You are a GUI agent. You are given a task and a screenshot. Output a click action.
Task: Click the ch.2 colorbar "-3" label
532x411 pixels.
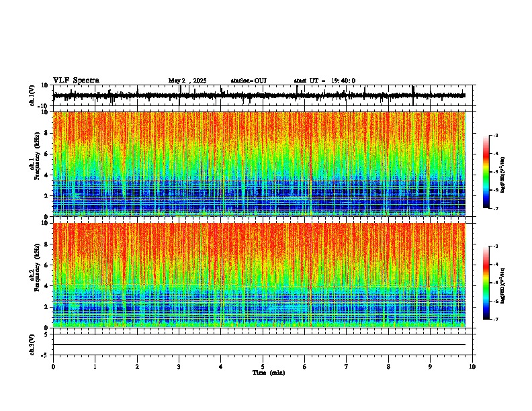click(495, 246)
